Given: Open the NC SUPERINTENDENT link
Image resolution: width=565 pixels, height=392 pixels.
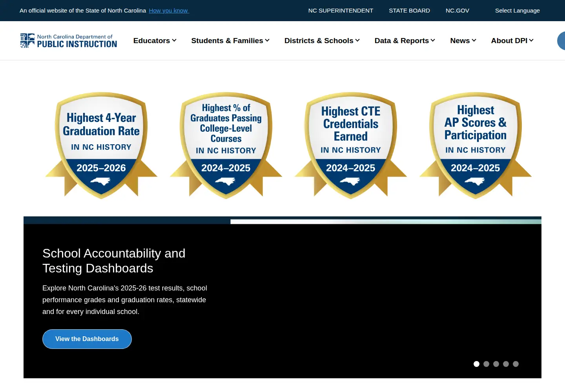Looking at the screenshot, I should coord(341,11).
